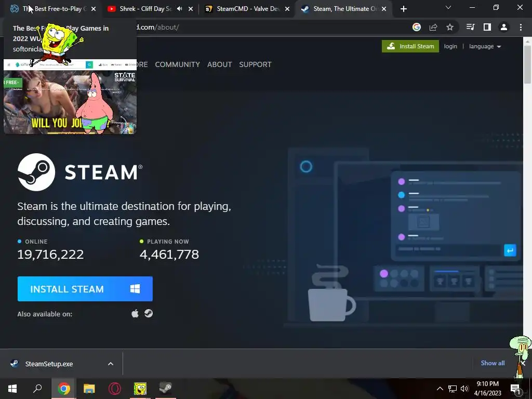This screenshot has width=532, height=399.
Task: Open the notification center icon
Action: tap(516, 389)
